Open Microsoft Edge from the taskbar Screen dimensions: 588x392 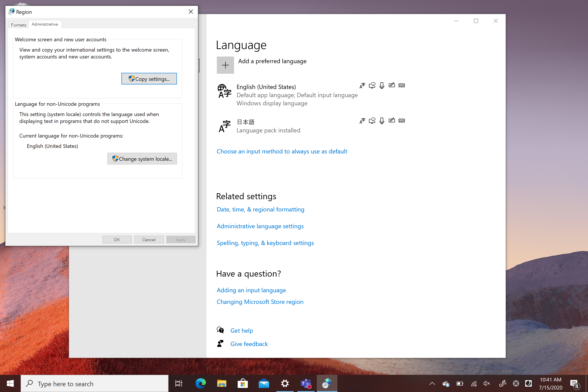[201, 383]
